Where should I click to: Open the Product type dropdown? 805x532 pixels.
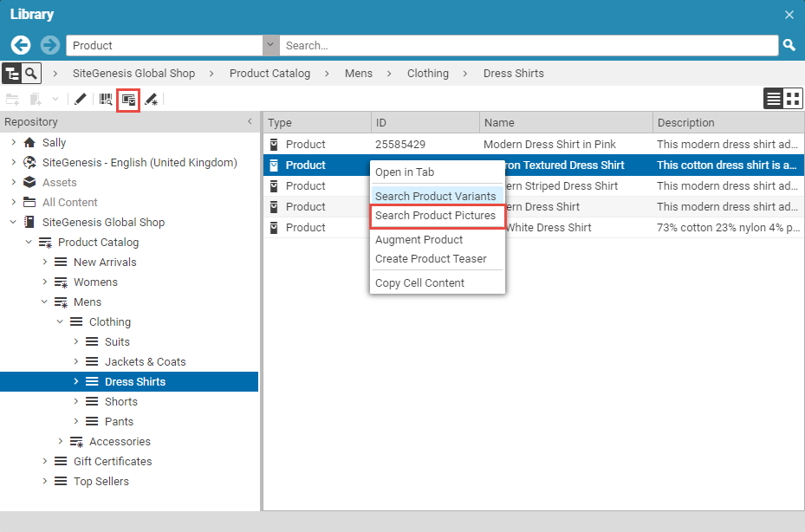[269, 45]
